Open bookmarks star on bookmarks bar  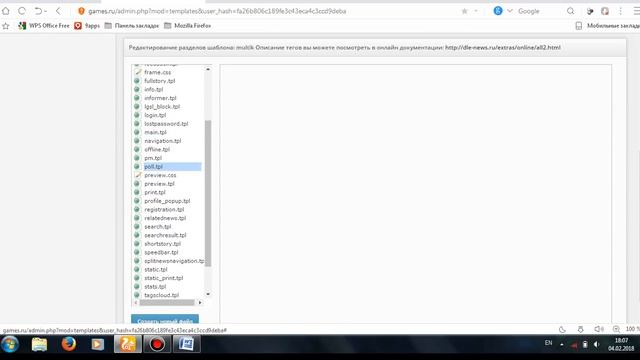coord(6,26)
